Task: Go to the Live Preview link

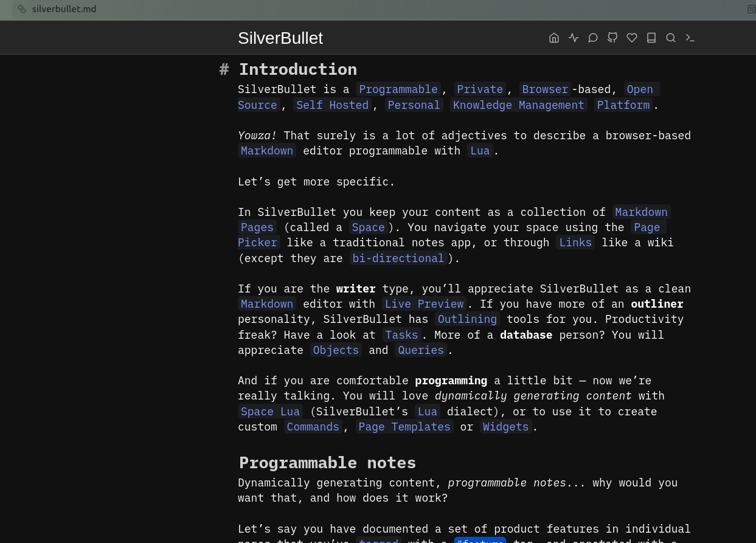Action: tap(424, 304)
